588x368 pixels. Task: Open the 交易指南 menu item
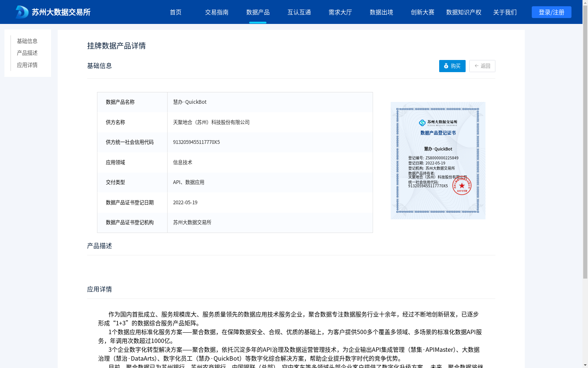click(217, 12)
